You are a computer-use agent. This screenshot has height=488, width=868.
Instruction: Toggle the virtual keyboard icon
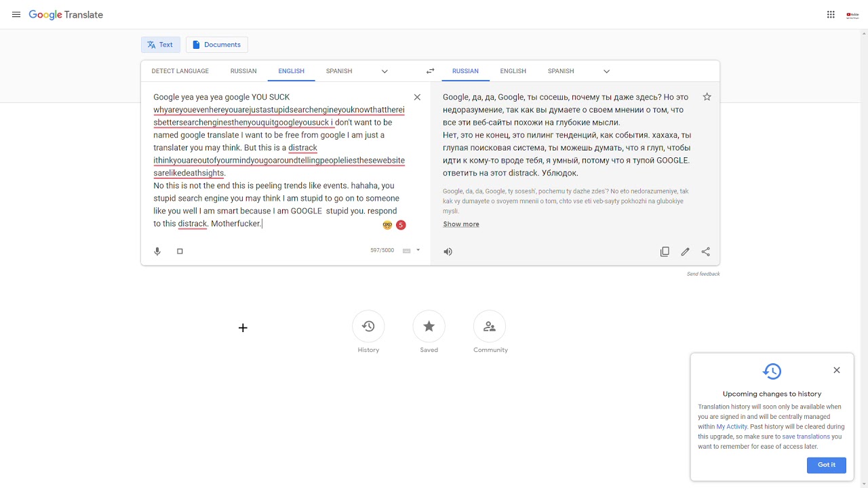point(407,251)
